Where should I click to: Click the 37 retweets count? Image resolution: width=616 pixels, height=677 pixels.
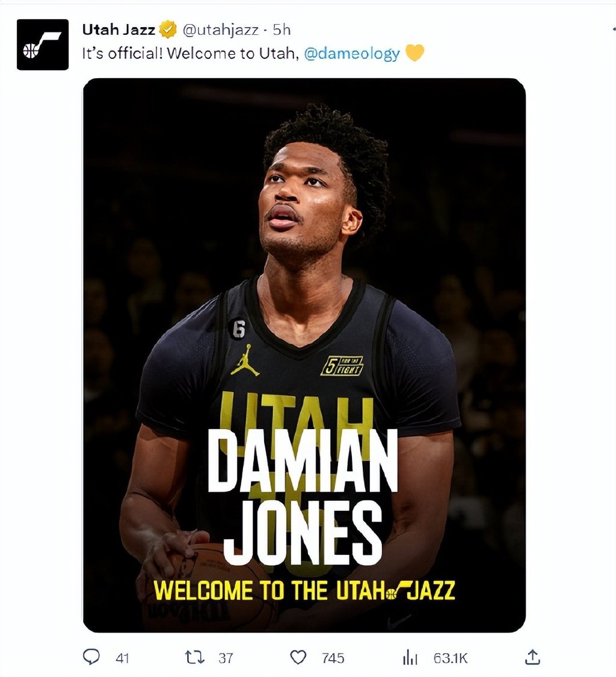click(x=226, y=658)
